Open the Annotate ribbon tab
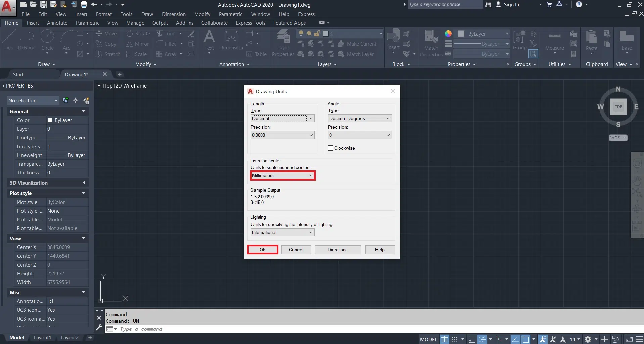 57,23
